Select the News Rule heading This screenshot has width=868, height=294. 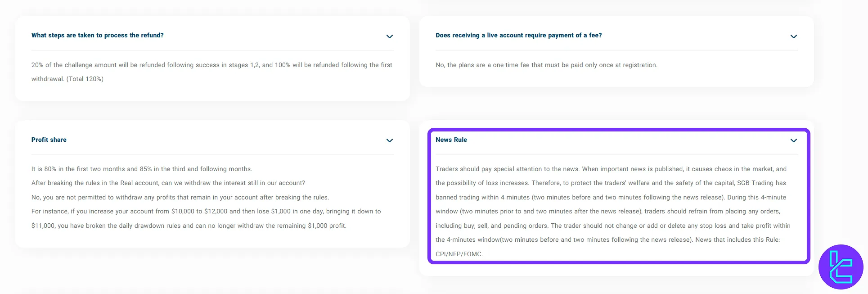point(451,140)
